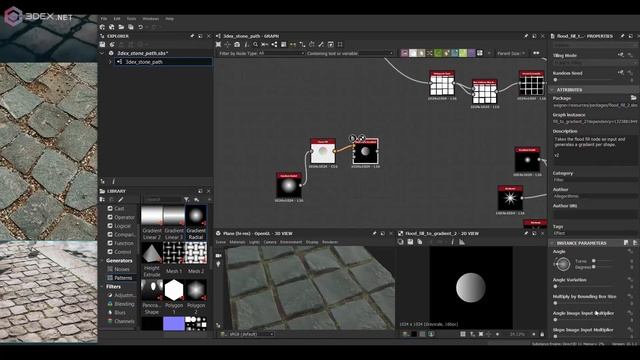Select the starburst shape node in graph
640x360 pixels.
(x=510, y=198)
